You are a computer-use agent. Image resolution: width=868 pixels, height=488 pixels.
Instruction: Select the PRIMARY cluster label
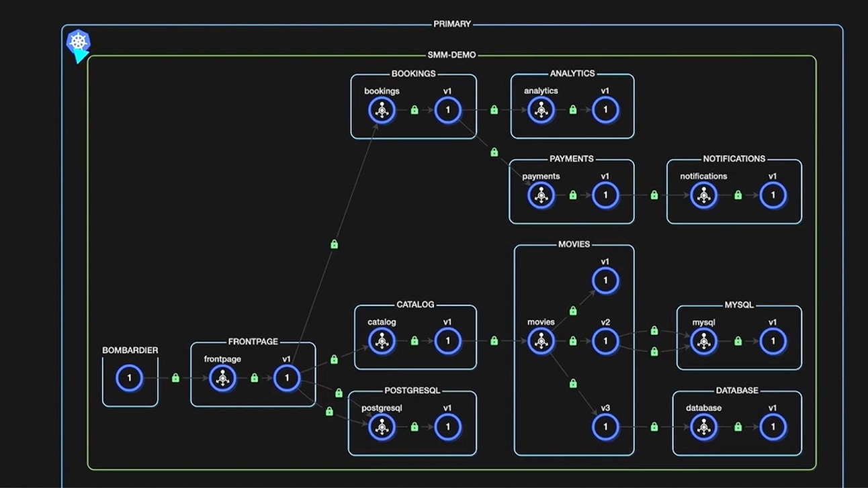click(451, 23)
